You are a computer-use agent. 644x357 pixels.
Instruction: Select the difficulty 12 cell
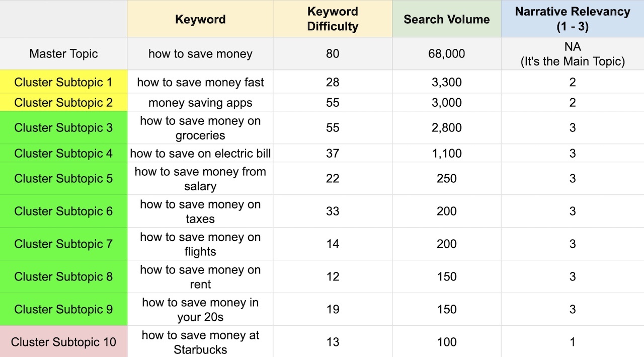pos(333,276)
